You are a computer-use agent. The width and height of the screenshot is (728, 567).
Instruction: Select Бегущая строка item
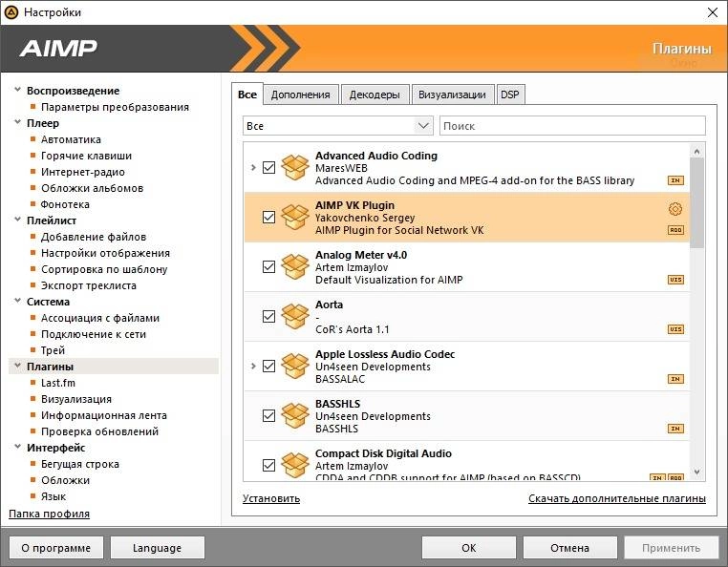pyautogui.click(x=80, y=464)
